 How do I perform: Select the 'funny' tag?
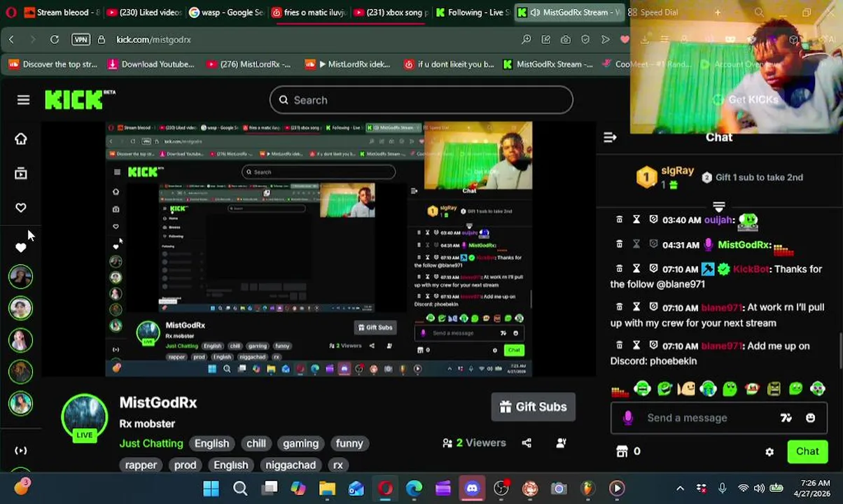[x=349, y=443]
